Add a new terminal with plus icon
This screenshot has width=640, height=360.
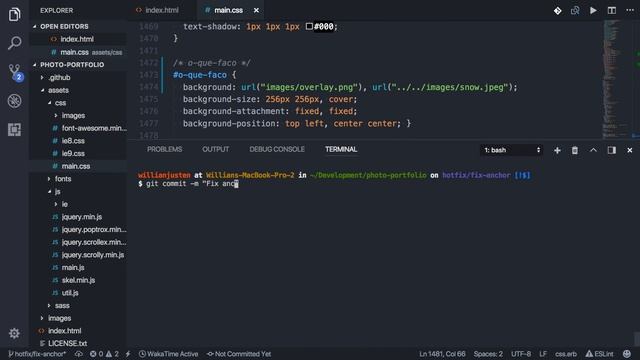pos(557,151)
